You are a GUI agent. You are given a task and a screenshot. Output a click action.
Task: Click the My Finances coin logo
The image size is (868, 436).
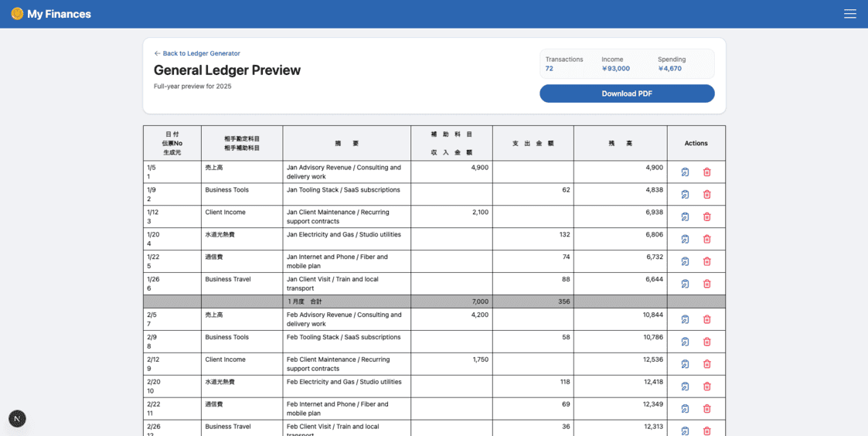(x=17, y=14)
